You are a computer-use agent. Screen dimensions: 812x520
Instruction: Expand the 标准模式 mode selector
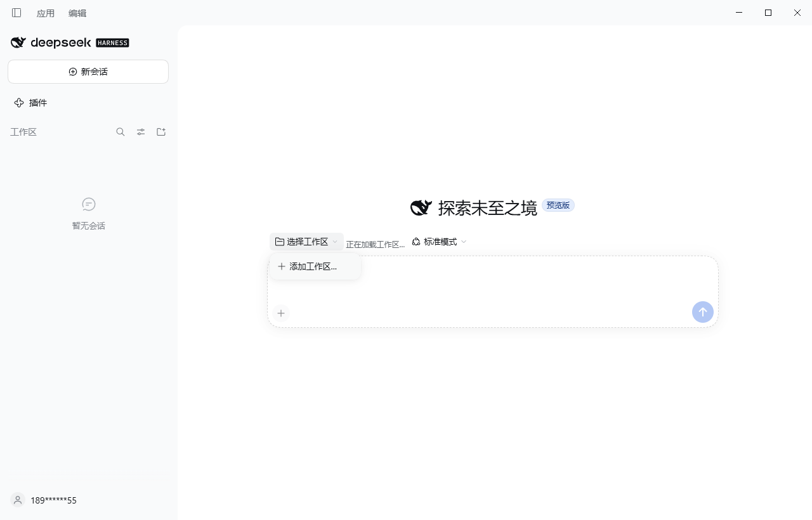(x=439, y=242)
